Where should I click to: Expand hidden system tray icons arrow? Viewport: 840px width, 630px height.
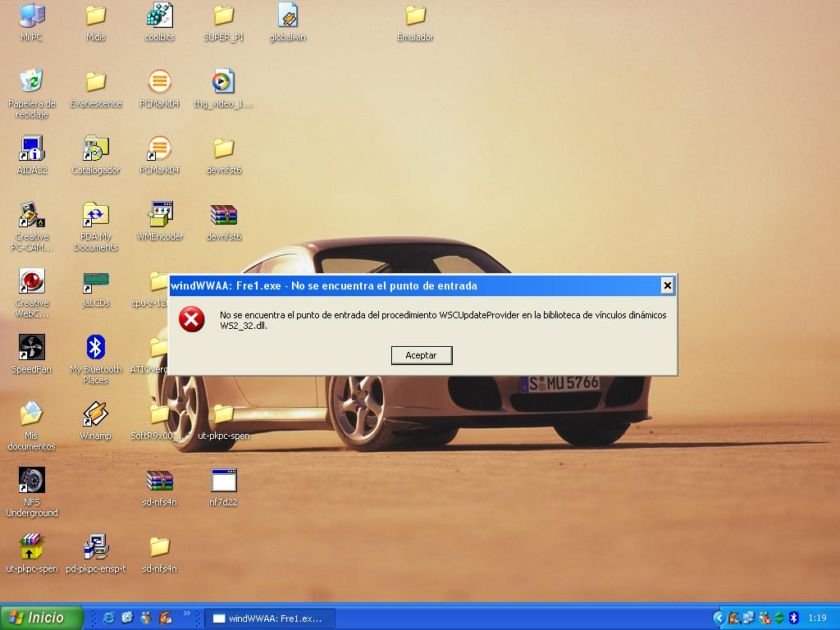click(719, 618)
